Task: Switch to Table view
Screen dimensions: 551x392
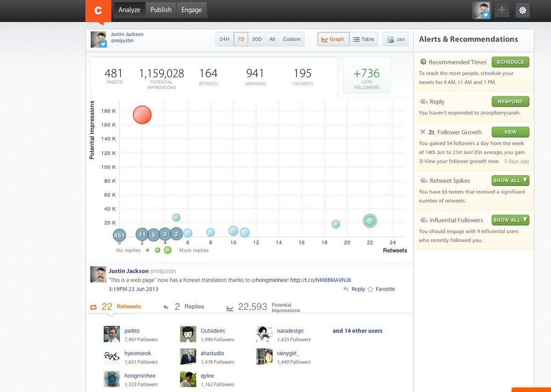Action: (364, 39)
